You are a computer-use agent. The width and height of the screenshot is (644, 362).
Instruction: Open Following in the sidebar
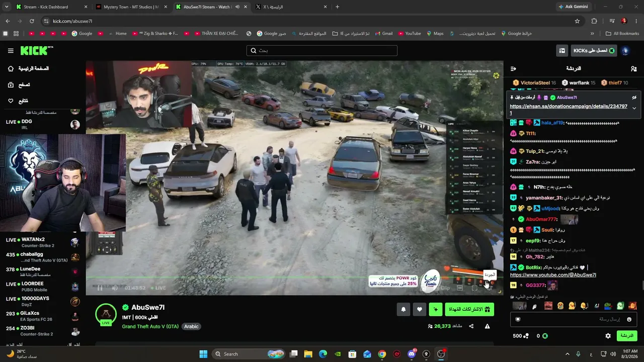coord(18,101)
